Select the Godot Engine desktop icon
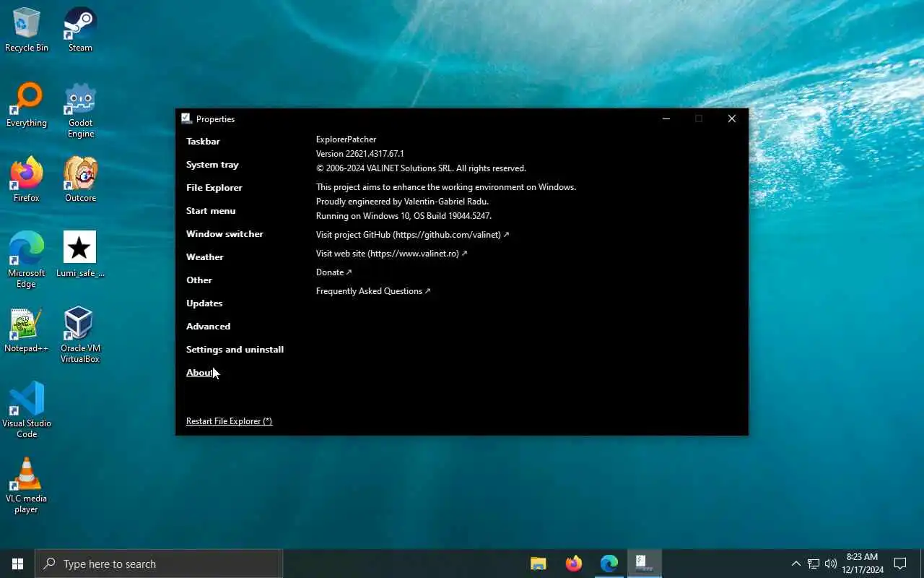This screenshot has height=578, width=924. (x=80, y=110)
